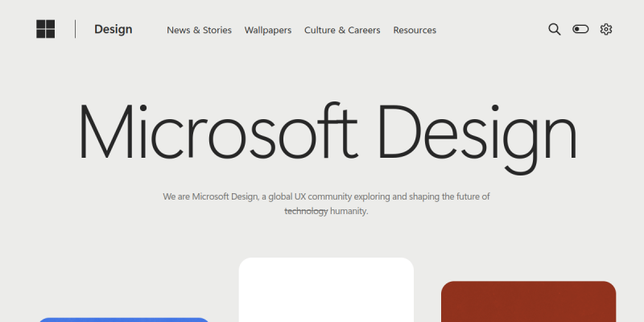Open the settings gear icon
Image resolution: width=644 pixels, height=322 pixels.
tap(606, 29)
